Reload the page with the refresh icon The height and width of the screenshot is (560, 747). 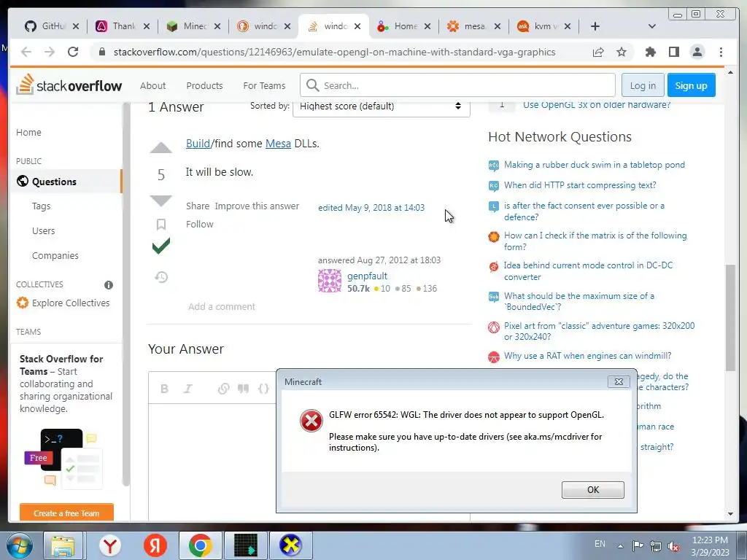[x=73, y=52]
